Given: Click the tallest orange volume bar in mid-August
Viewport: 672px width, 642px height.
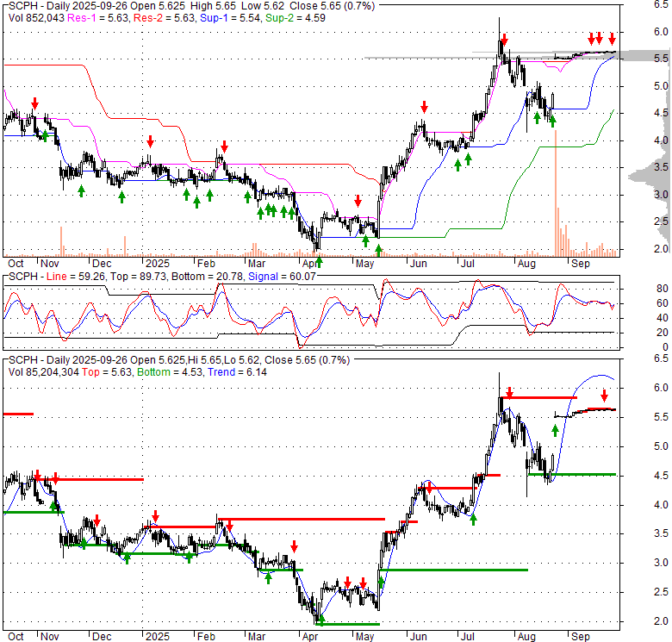Looking at the screenshot, I should (556, 193).
